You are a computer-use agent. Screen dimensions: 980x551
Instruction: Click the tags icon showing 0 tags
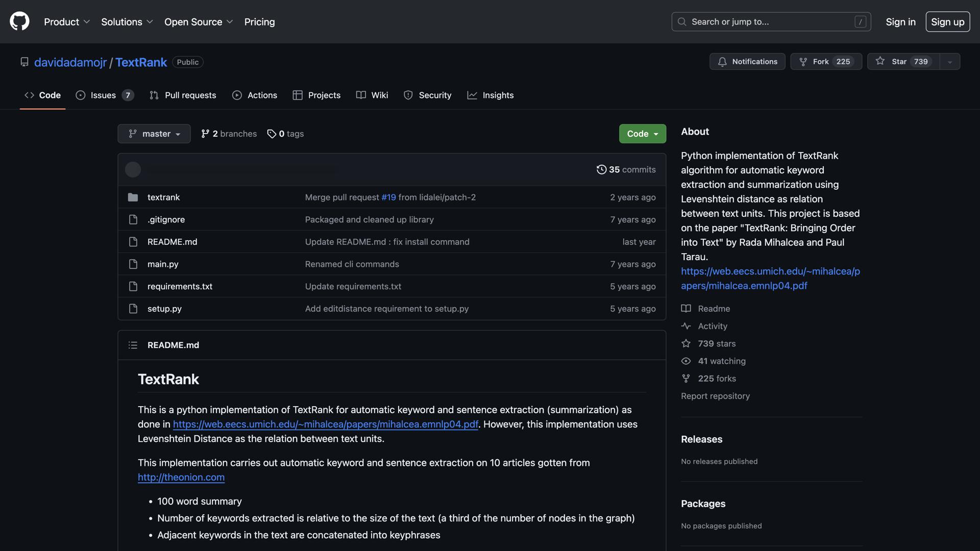point(272,134)
